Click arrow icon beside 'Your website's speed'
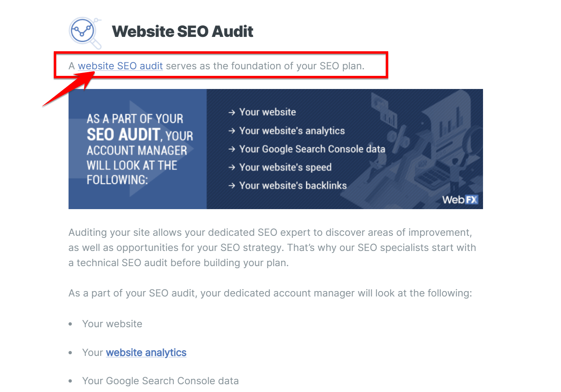The height and width of the screenshot is (392, 561). click(232, 167)
